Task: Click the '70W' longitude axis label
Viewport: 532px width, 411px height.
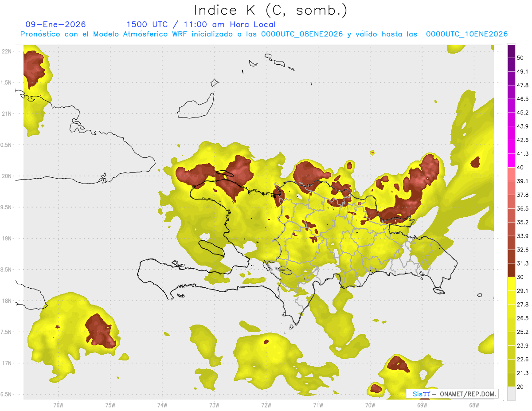Action: [370, 405]
